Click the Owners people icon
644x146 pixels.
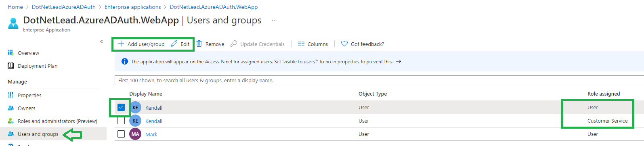[x=11, y=108]
